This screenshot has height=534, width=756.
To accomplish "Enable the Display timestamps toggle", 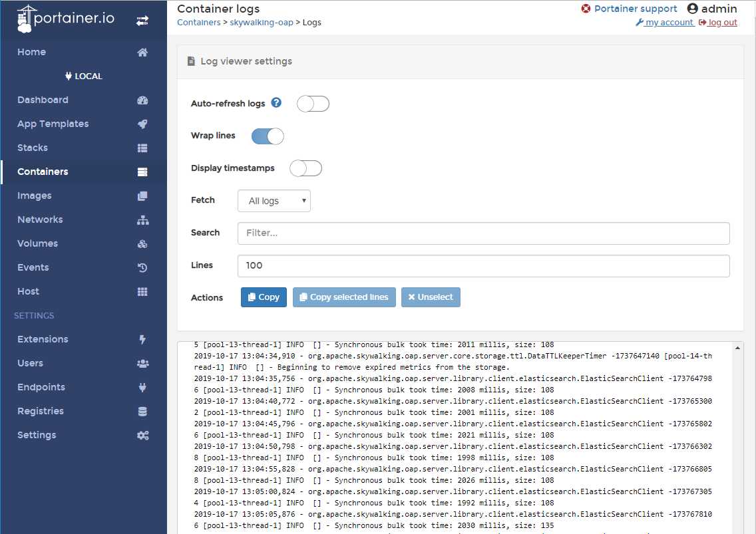I will pyautogui.click(x=305, y=168).
